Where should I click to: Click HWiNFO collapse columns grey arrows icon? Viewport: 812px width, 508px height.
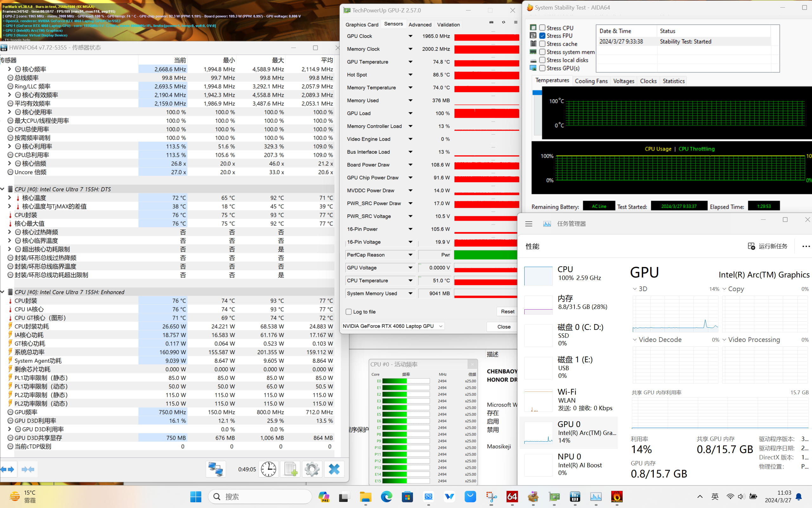point(28,469)
